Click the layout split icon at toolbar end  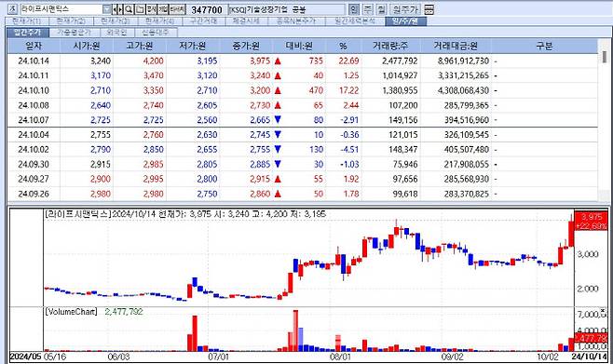(x=429, y=9)
